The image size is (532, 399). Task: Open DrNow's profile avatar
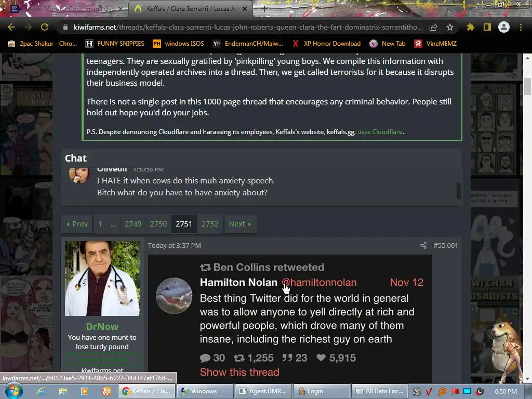pyautogui.click(x=102, y=278)
